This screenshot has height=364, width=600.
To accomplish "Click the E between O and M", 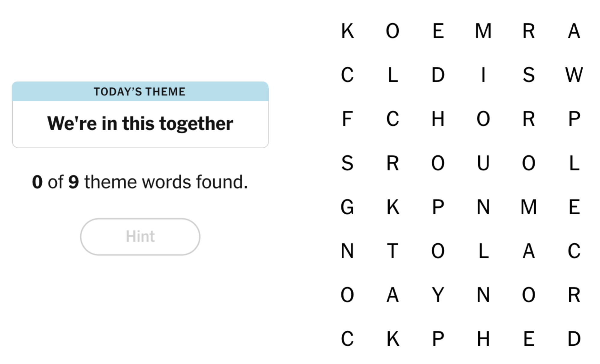I will 438,31.
